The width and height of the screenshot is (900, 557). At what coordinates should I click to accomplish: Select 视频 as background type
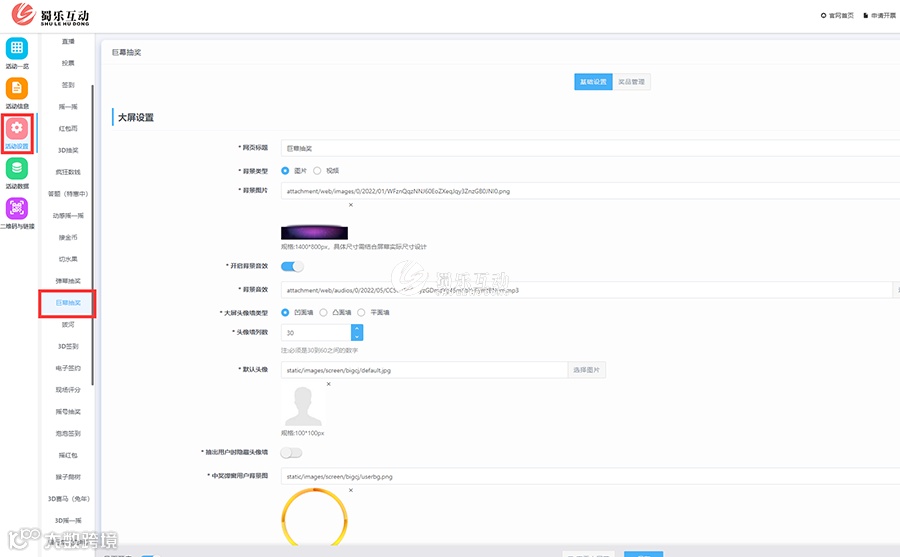(317, 171)
